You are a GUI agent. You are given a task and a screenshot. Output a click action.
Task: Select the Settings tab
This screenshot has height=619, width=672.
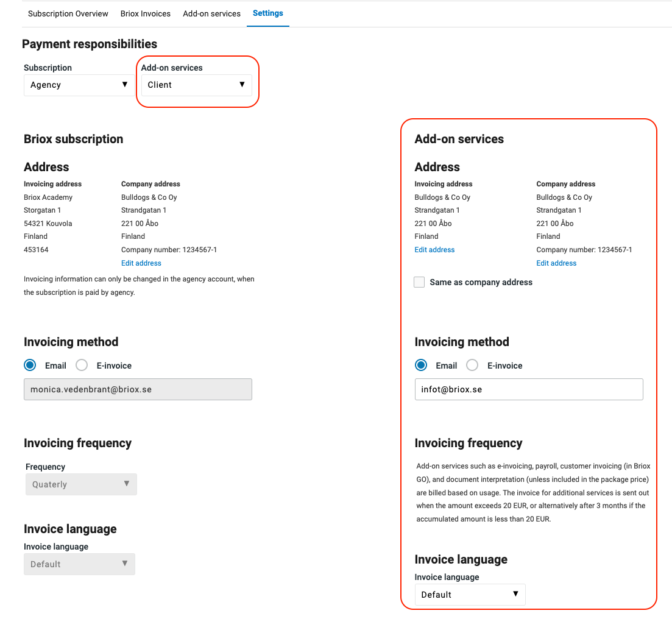tap(267, 13)
